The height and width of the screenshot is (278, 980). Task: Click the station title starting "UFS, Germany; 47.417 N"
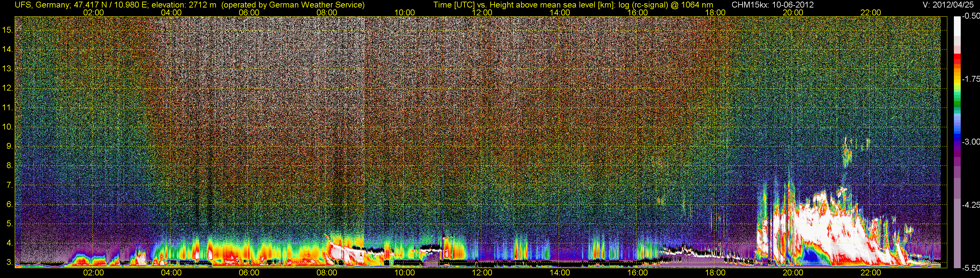click(189, 5)
